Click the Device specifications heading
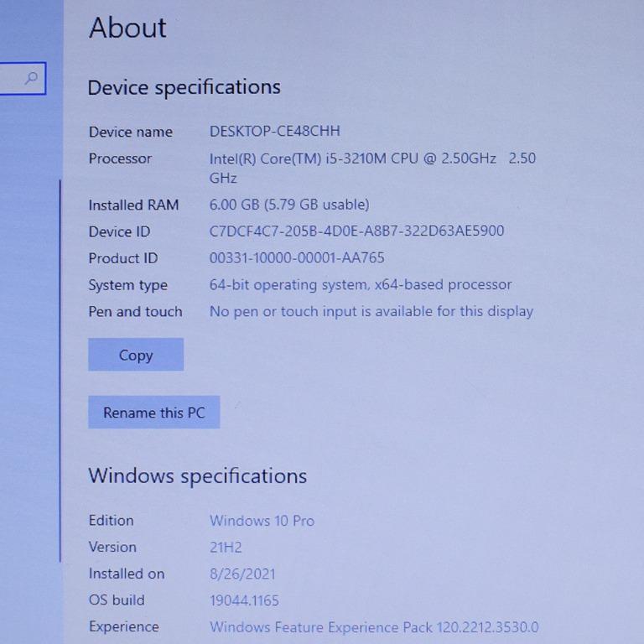 point(184,87)
